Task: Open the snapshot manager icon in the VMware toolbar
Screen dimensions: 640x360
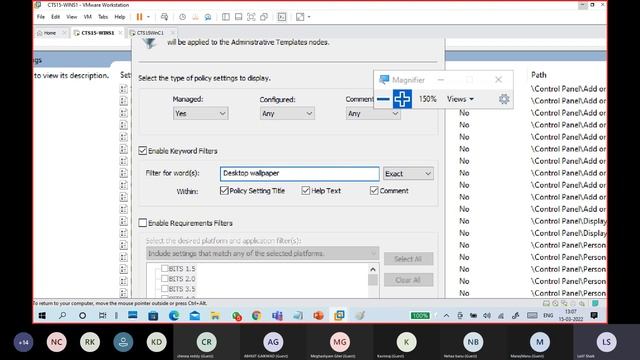Action: click(208, 17)
